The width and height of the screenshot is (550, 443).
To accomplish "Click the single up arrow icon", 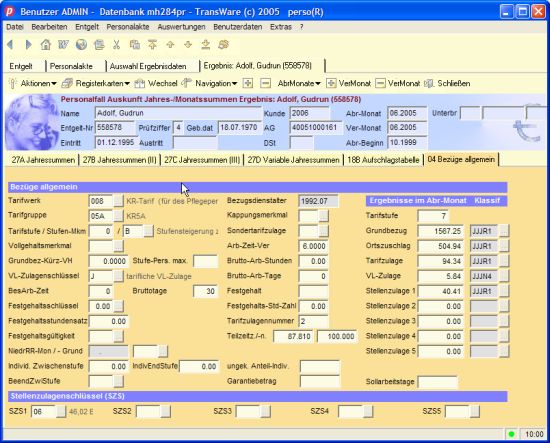I will pos(170,45).
